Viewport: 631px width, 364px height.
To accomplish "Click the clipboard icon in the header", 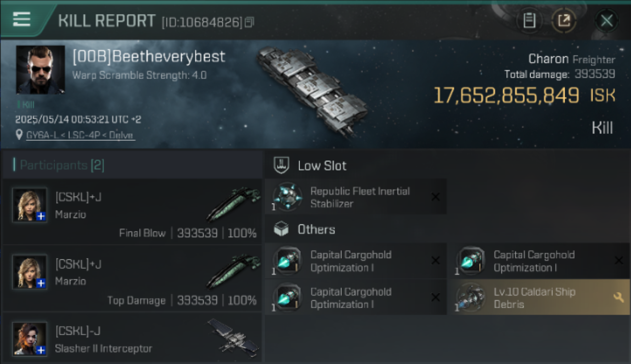I will (x=529, y=21).
